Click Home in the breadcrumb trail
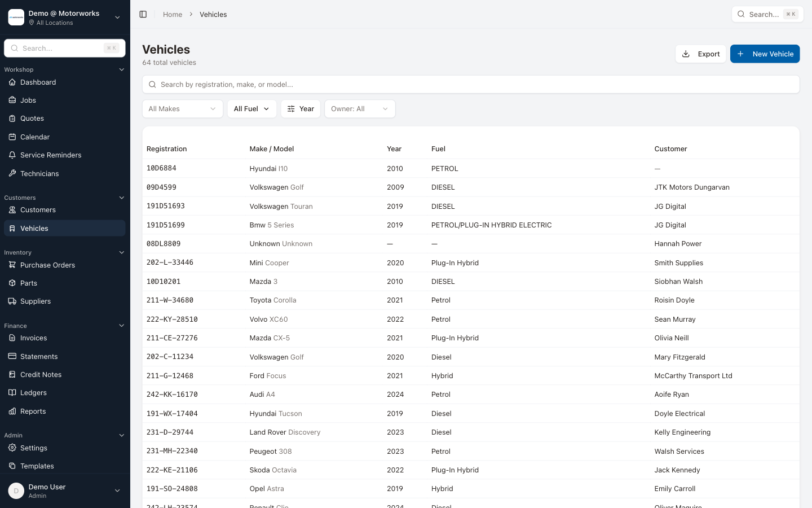812x508 pixels. [172, 14]
